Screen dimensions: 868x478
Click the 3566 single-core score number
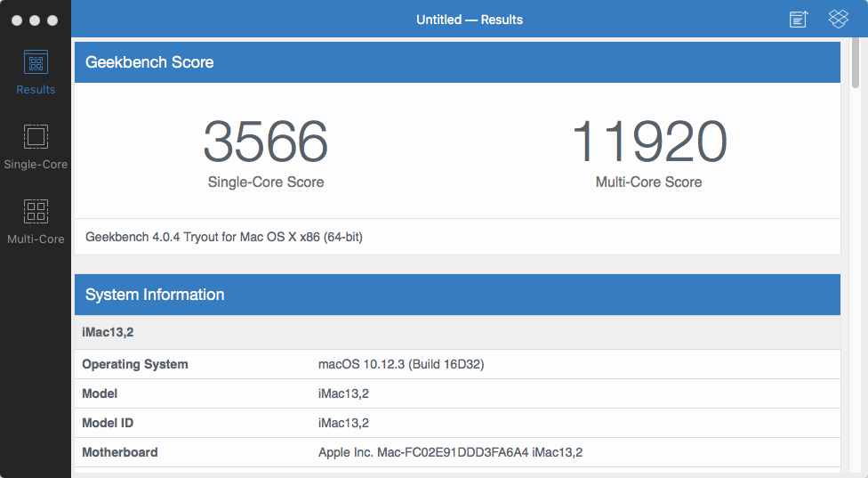(265, 142)
